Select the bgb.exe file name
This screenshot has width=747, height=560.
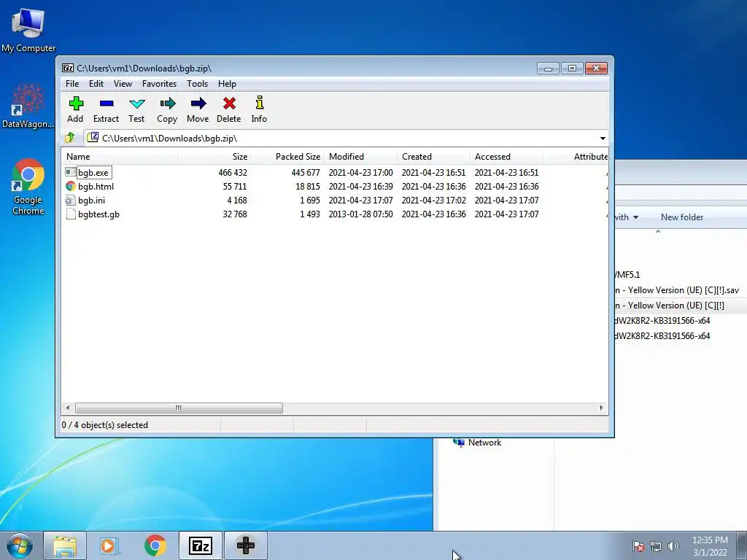coord(93,172)
